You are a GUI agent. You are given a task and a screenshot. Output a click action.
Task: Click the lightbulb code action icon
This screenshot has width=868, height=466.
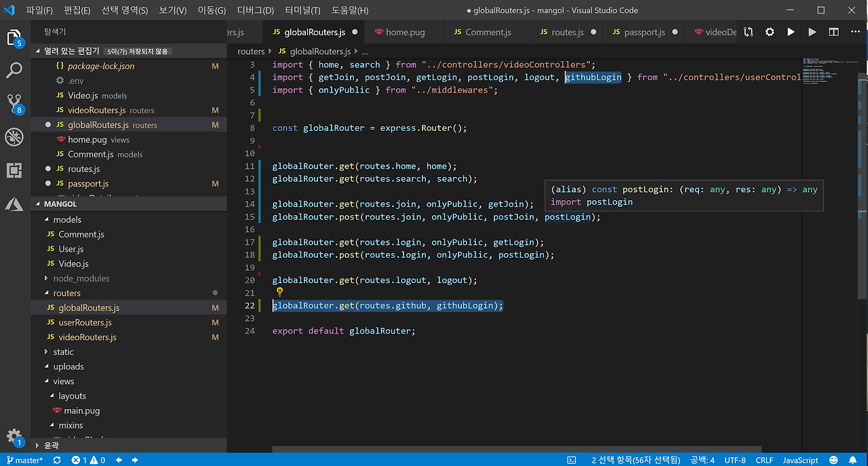pos(279,292)
